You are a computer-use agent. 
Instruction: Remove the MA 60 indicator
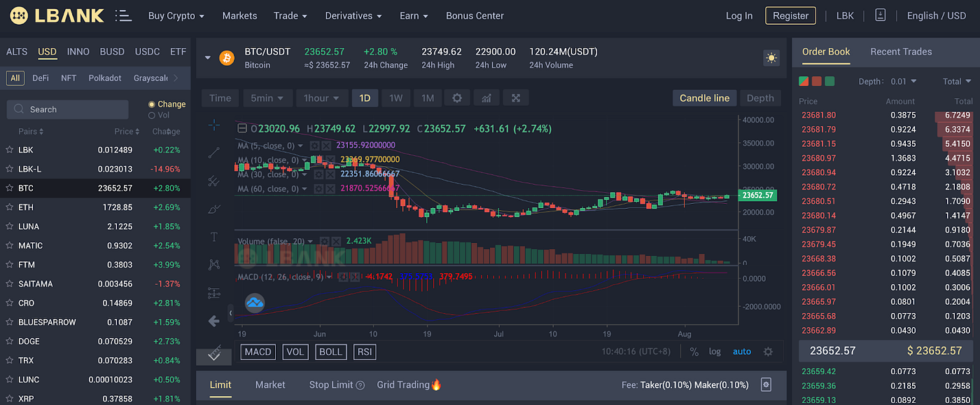pyautogui.click(x=329, y=188)
